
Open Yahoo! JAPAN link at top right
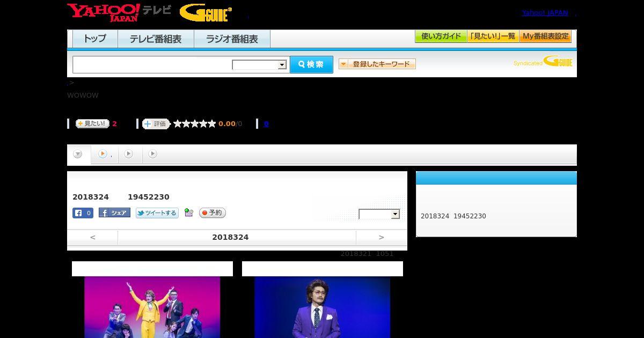(x=545, y=12)
